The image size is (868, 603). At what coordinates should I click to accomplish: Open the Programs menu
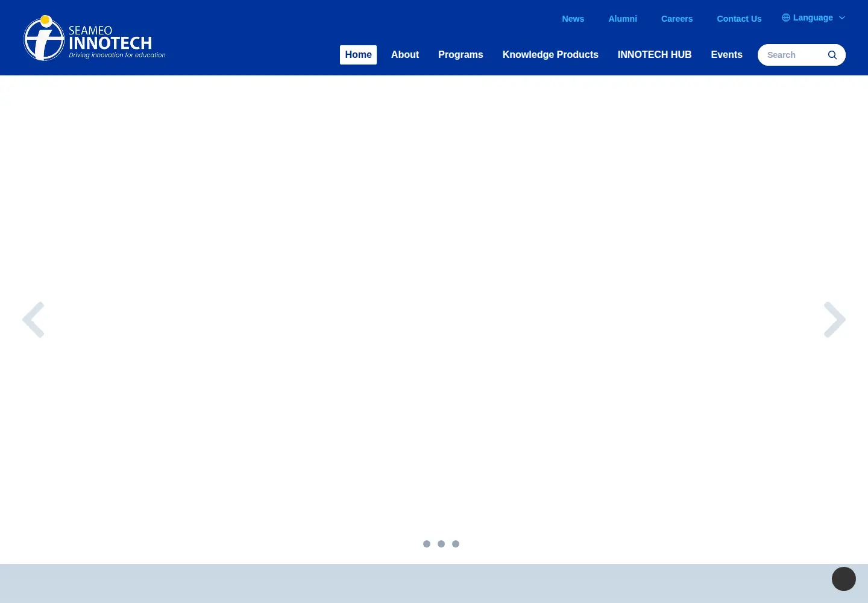click(x=461, y=55)
